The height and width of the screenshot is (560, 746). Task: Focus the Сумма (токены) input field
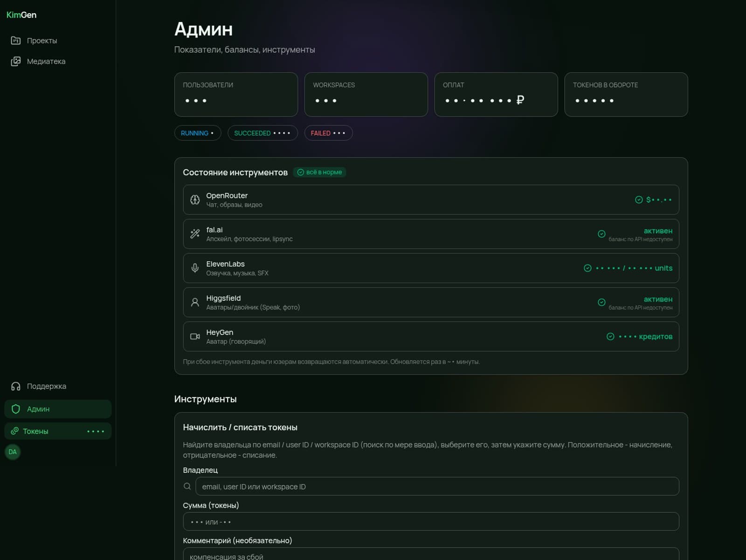click(x=431, y=521)
